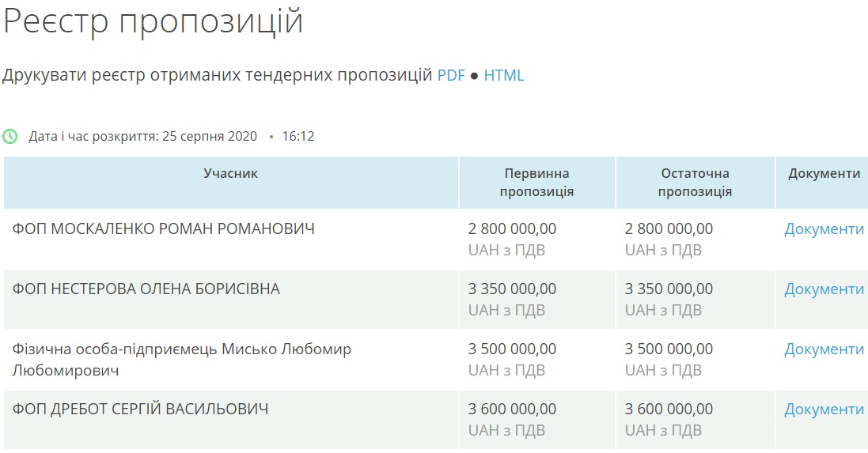Click final offer 3 600 000,00 amount

tap(669, 410)
